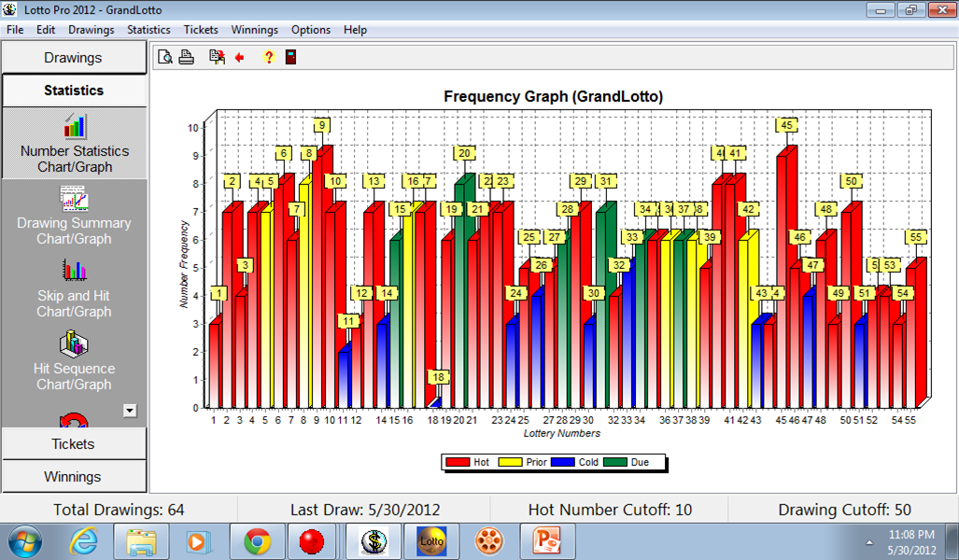Show hidden system tray icons
Screen dimensions: 959x560
click(869, 542)
